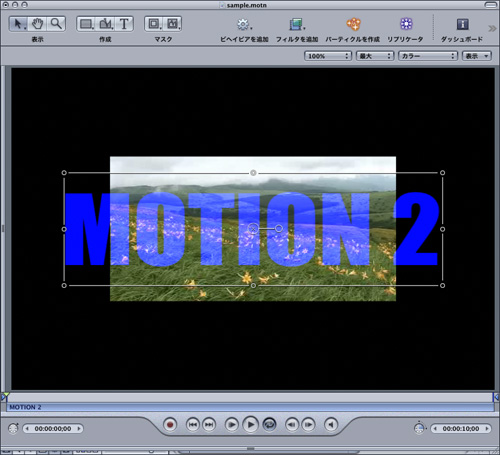Image resolution: width=500 pixels, height=455 pixels.
Task: Open the ダッシュボード panel
Action: [462, 24]
